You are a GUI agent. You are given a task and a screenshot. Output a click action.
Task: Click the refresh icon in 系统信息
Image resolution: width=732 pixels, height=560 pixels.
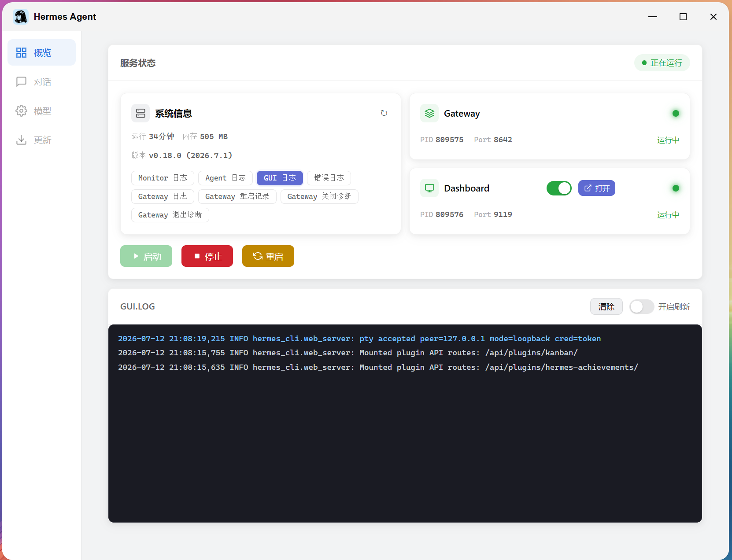tap(384, 113)
